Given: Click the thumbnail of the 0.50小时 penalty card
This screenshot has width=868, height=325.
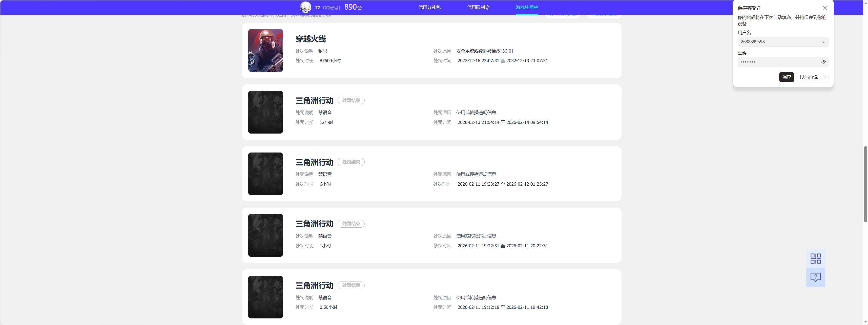Looking at the screenshot, I should (x=265, y=297).
